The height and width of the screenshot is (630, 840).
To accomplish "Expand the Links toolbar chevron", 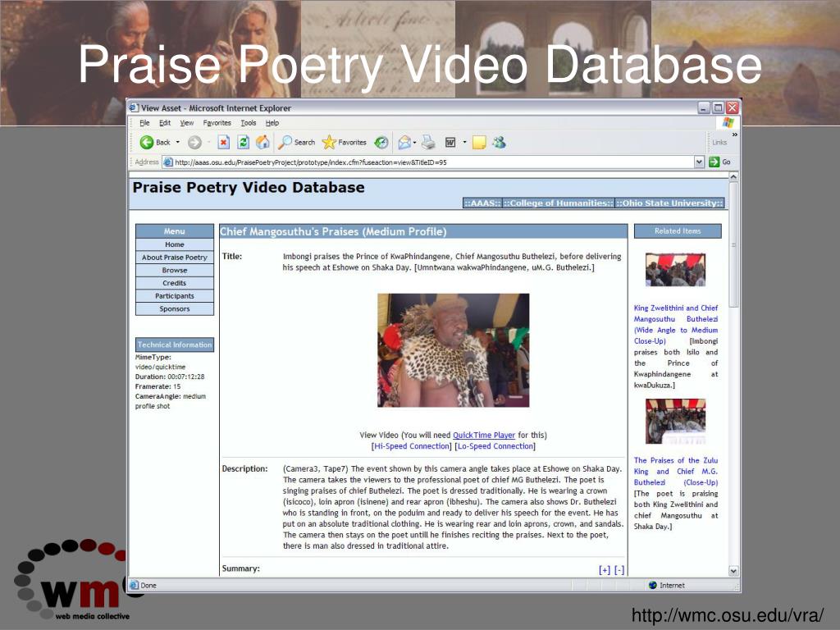I will [734, 135].
